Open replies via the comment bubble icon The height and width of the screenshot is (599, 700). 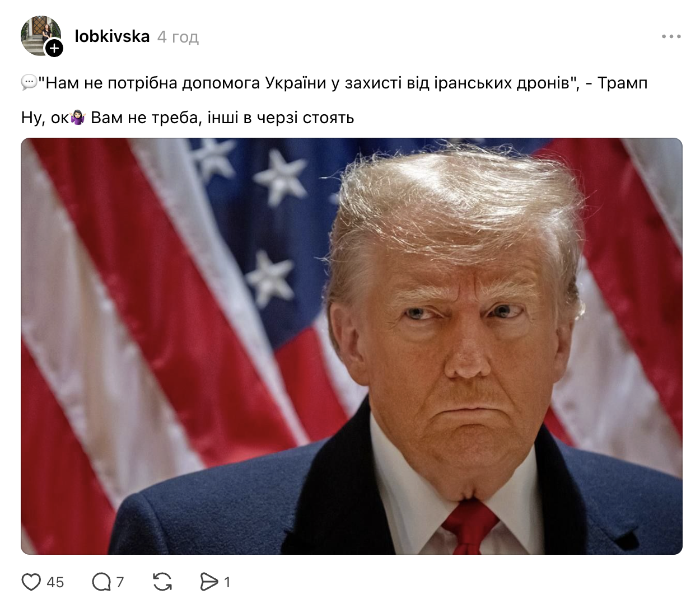(101, 582)
